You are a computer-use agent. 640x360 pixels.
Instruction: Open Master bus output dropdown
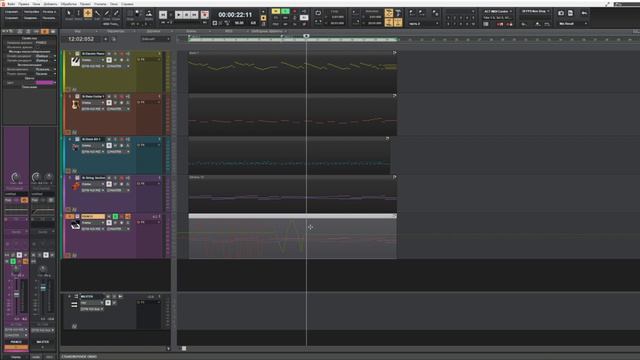92,309
